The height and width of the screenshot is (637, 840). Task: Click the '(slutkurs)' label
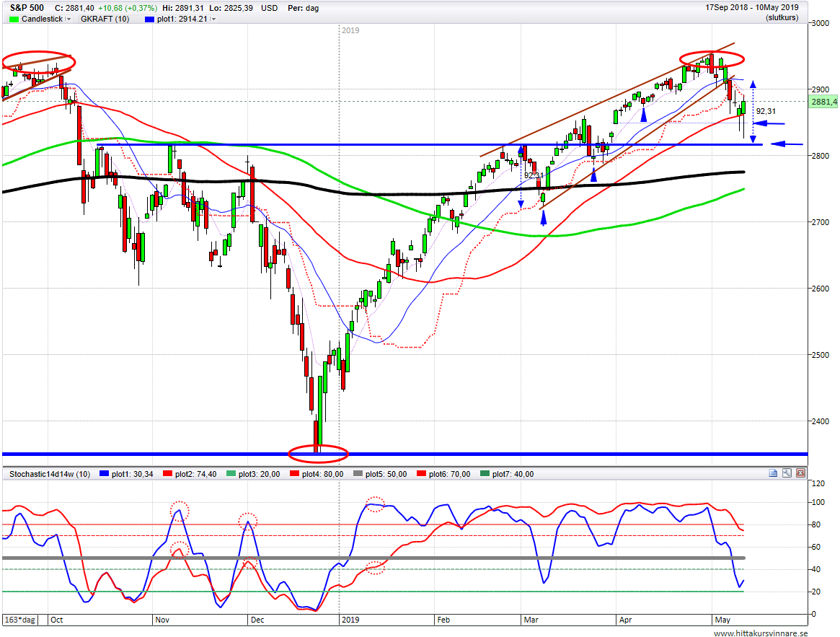pyautogui.click(x=782, y=18)
